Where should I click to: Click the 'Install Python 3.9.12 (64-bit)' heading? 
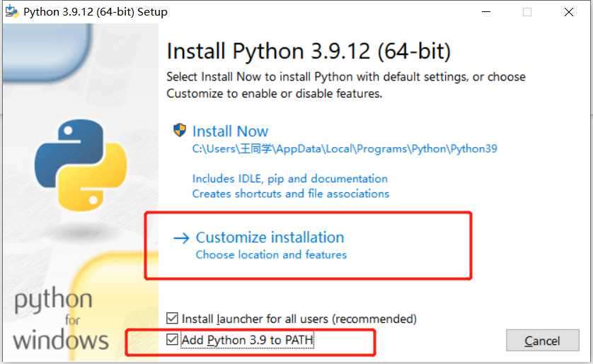click(x=309, y=51)
